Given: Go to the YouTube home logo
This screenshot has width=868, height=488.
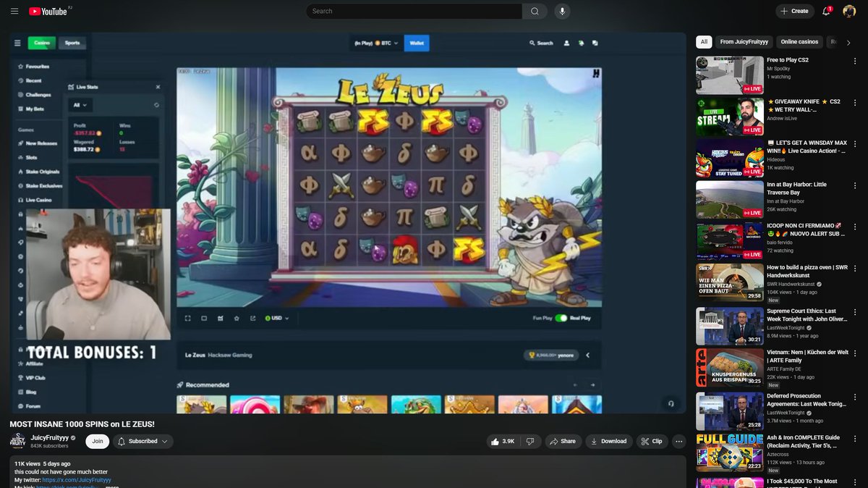Looking at the screenshot, I should tap(50, 11).
